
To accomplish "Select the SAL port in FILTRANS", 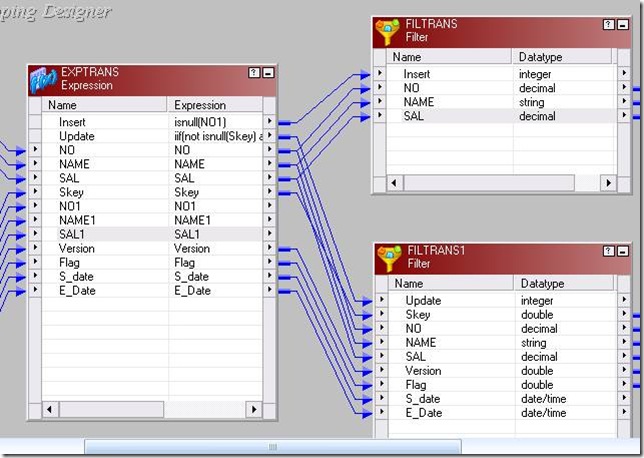I will [x=414, y=116].
